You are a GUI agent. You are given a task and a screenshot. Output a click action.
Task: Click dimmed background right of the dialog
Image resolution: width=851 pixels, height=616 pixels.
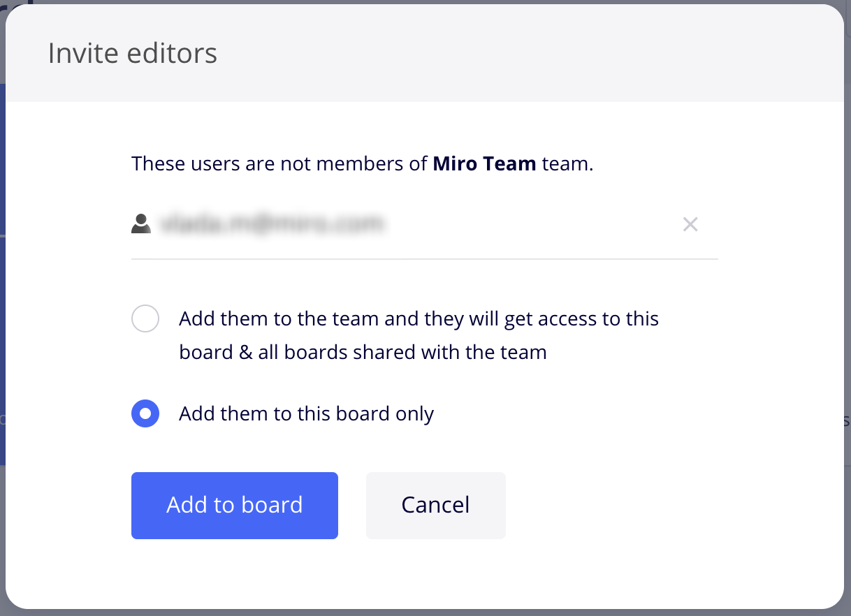pyautogui.click(x=848, y=279)
